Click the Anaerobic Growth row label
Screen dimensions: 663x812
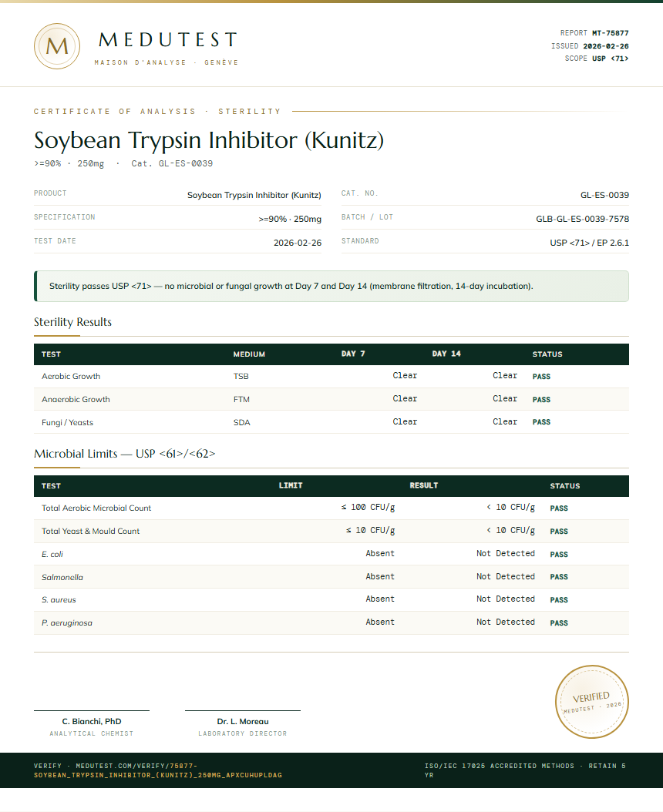76,399
